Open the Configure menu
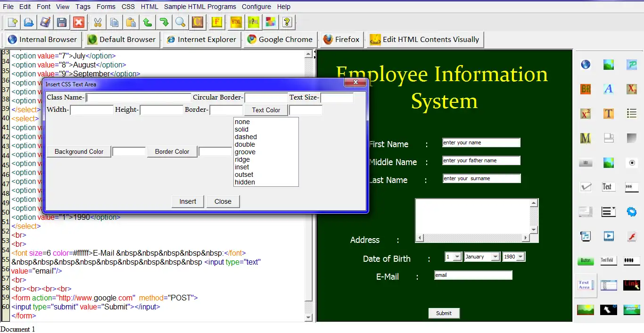 coord(256,7)
